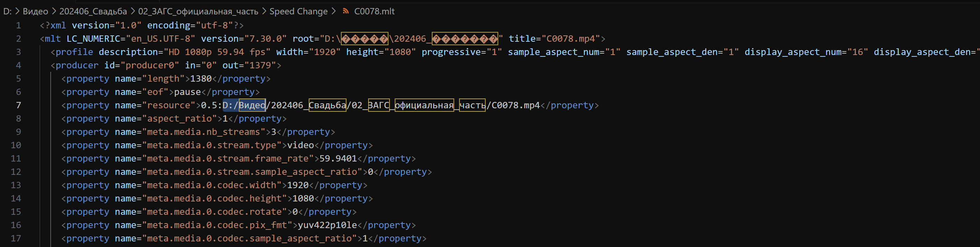This screenshot has height=247, width=980.
Task: Open the C0078.mlt breadcrumb item
Action: tap(374, 12)
